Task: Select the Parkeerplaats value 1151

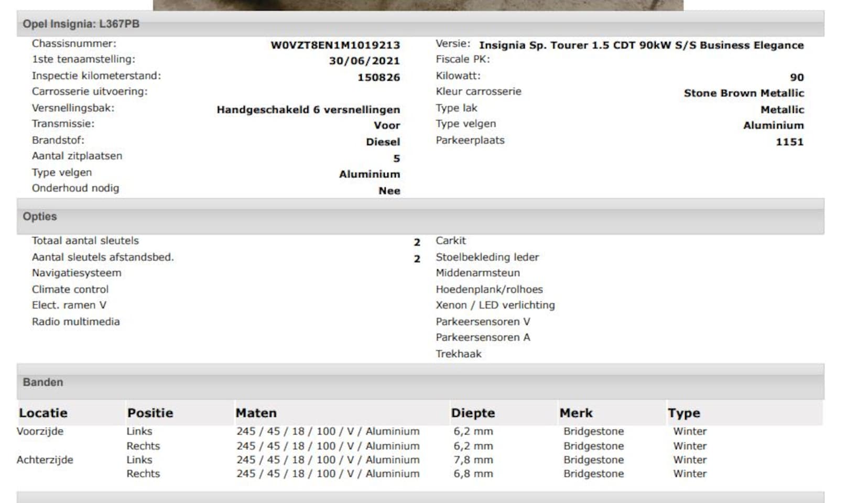Action: pos(789,142)
